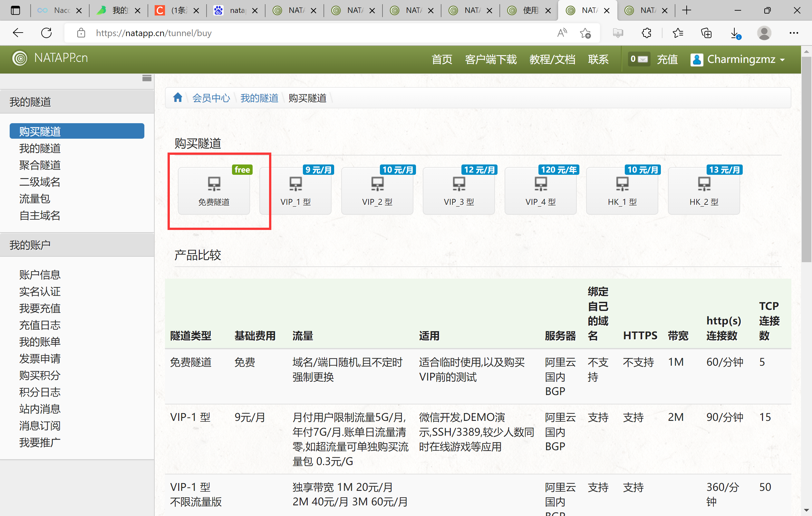Open 我的隧道 breadcrumb link
The width and height of the screenshot is (812, 516).
[x=259, y=98]
